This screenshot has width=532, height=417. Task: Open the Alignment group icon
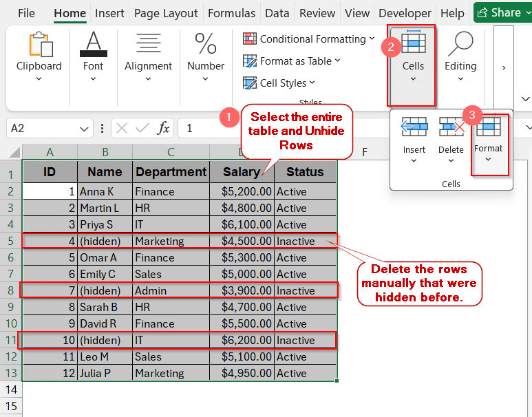pos(148,45)
